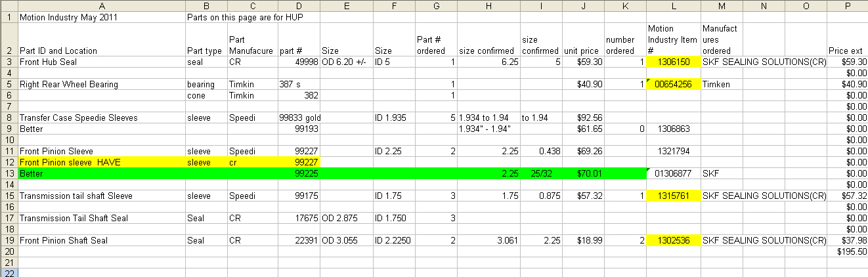Click 'Transfer Case Speedie Sleeves' cell

pyautogui.click(x=100, y=117)
